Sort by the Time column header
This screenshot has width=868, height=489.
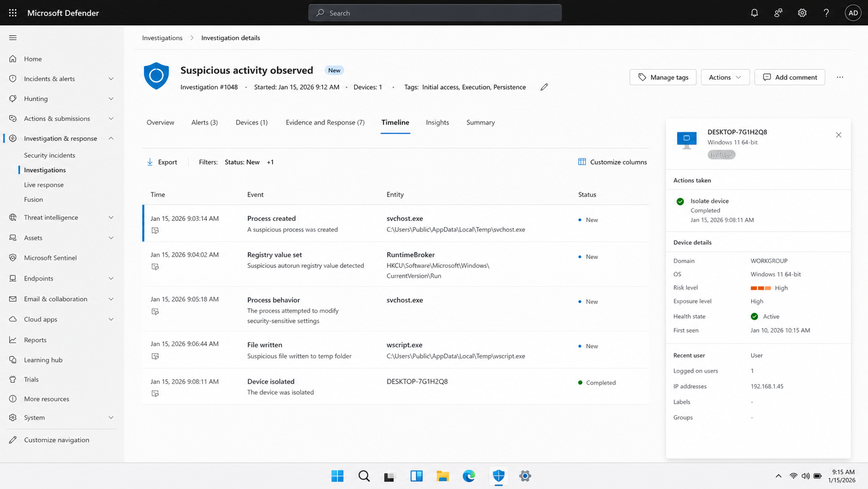(x=158, y=194)
